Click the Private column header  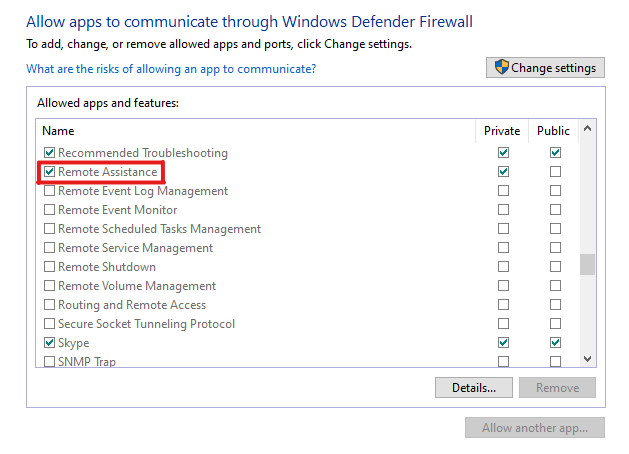point(502,131)
